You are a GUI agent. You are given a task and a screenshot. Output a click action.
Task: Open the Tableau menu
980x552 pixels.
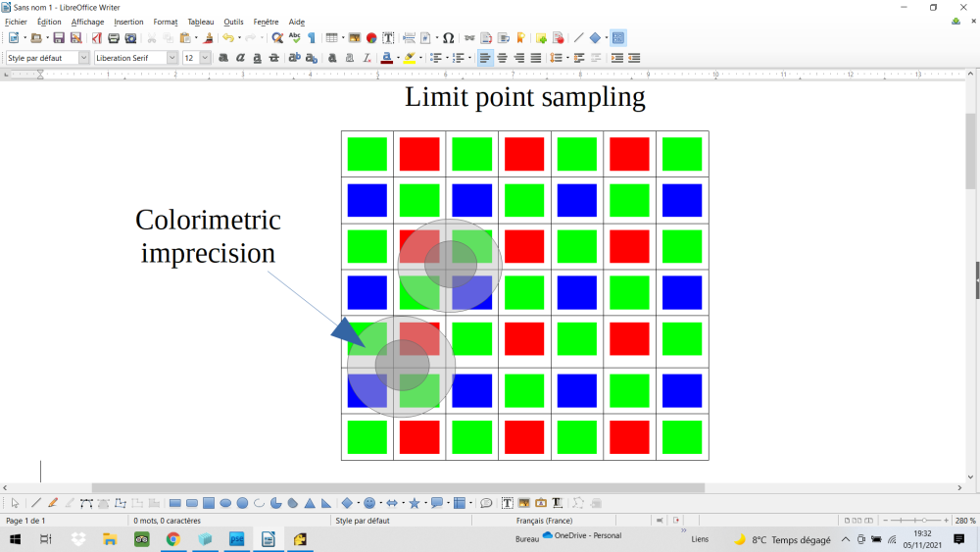tap(200, 22)
